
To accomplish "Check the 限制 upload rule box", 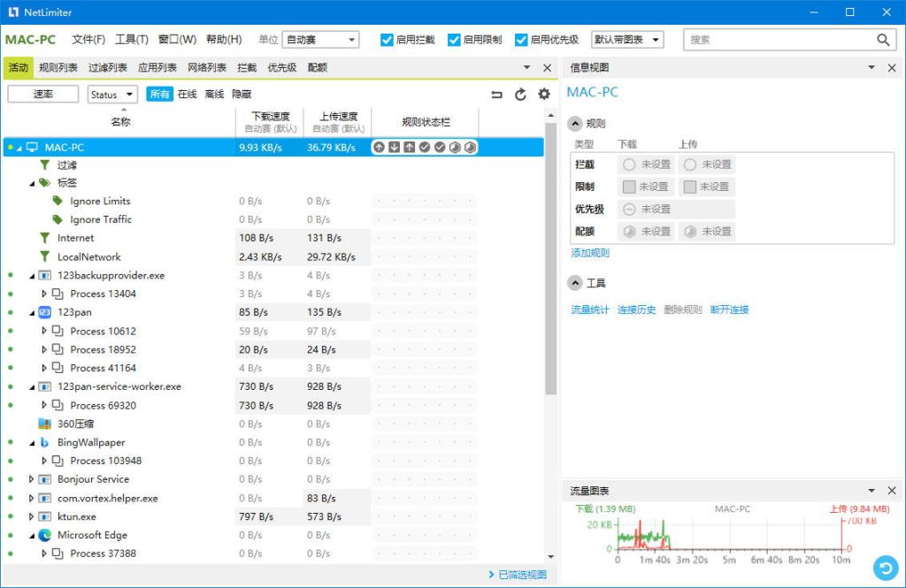I will tap(689, 187).
